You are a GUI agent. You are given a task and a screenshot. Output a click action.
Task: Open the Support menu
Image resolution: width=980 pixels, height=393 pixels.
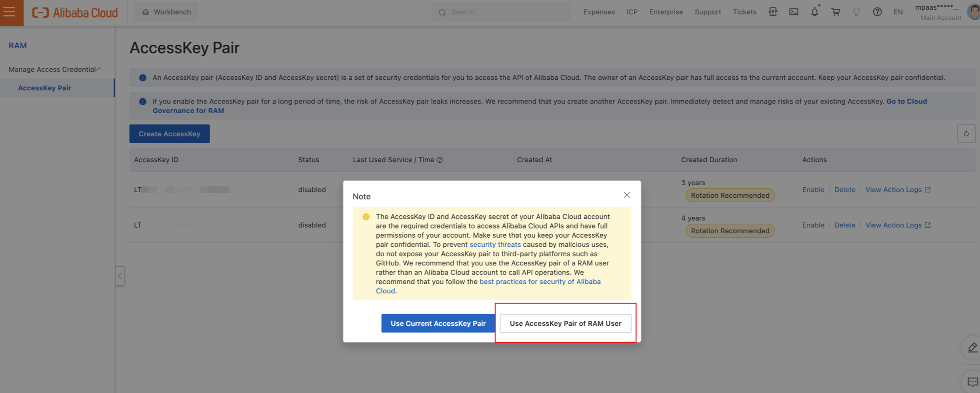(x=708, y=12)
